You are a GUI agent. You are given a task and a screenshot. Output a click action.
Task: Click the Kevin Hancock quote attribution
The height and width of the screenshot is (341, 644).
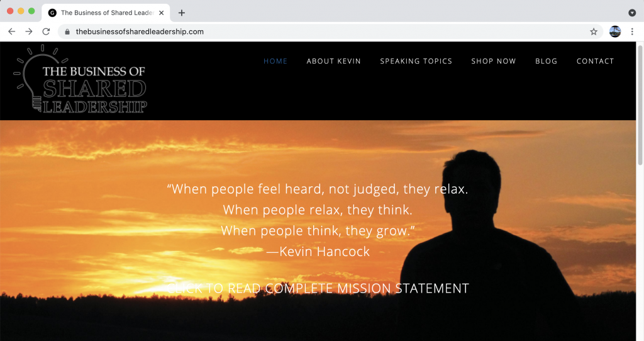coord(318,252)
